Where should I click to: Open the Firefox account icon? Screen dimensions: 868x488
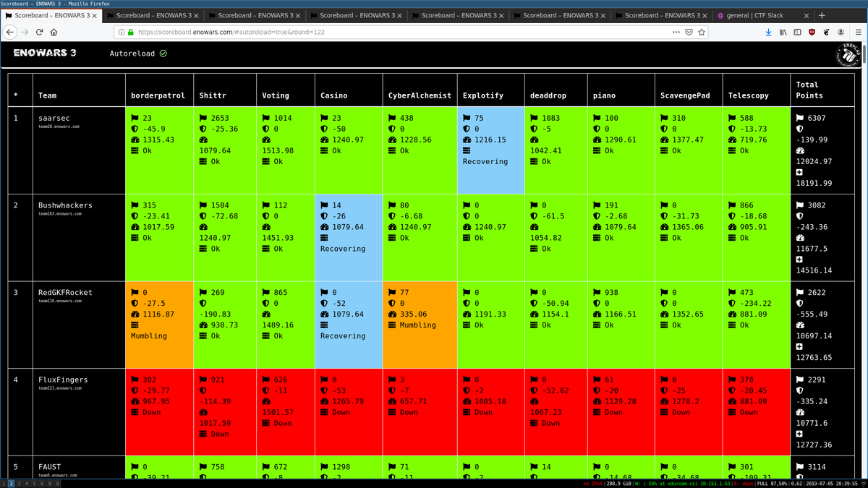pos(841,32)
